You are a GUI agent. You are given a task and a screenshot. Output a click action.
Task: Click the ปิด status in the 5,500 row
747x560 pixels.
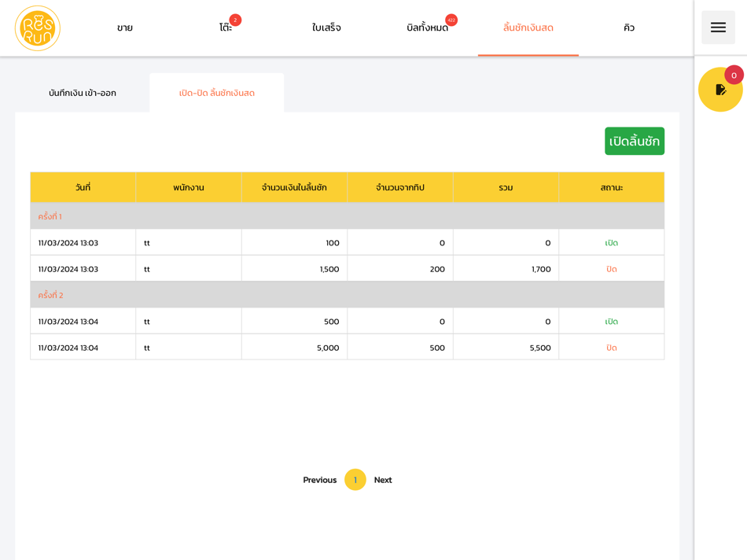(x=611, y=348)
